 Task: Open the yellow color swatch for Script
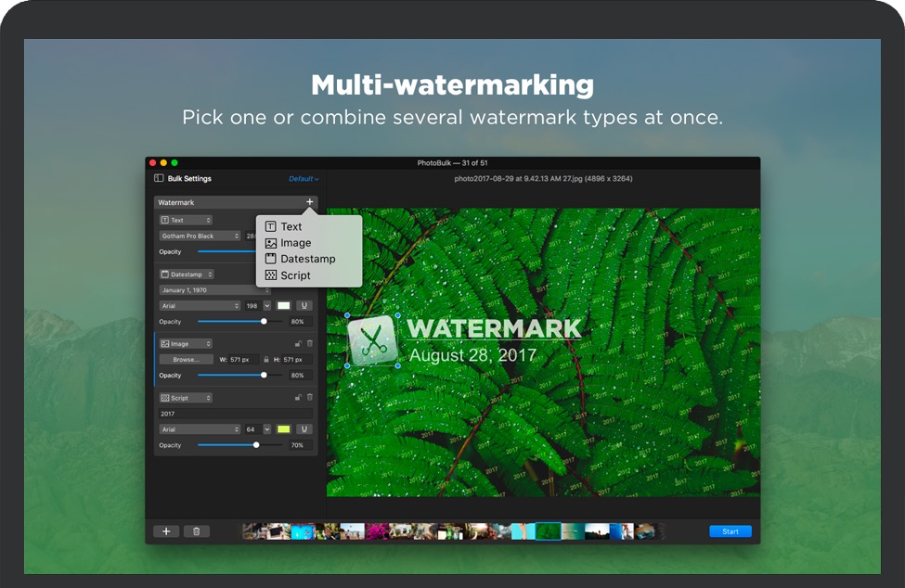click(283, 429)
